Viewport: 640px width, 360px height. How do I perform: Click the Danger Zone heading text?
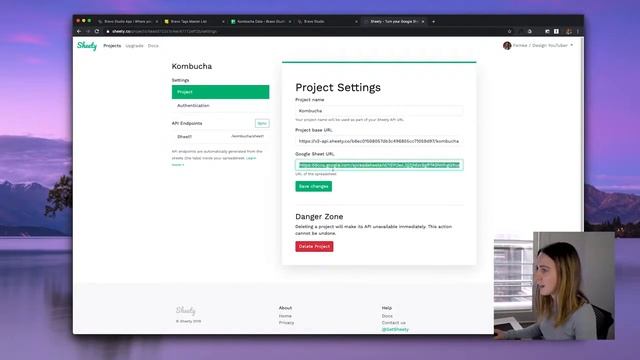[319, 216]
